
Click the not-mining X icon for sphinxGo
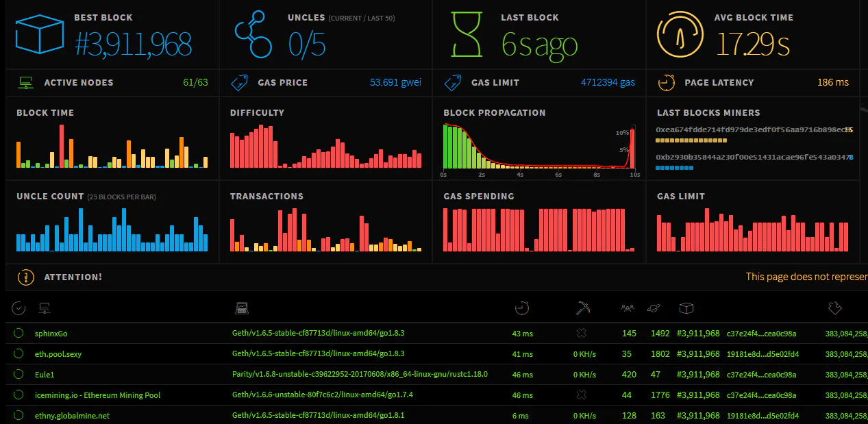[582, 334]
